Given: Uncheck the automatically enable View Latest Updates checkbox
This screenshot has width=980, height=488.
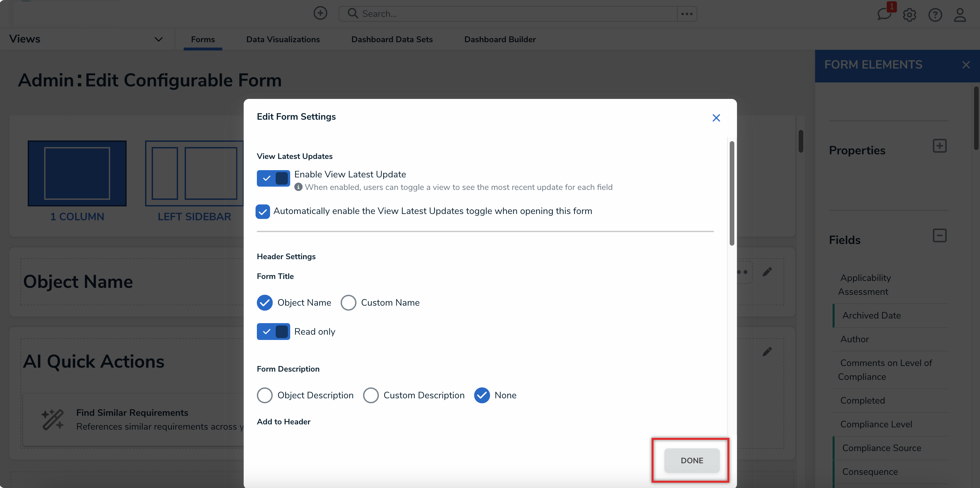Looking at the screenshot, I should click(x=263, y=211).
